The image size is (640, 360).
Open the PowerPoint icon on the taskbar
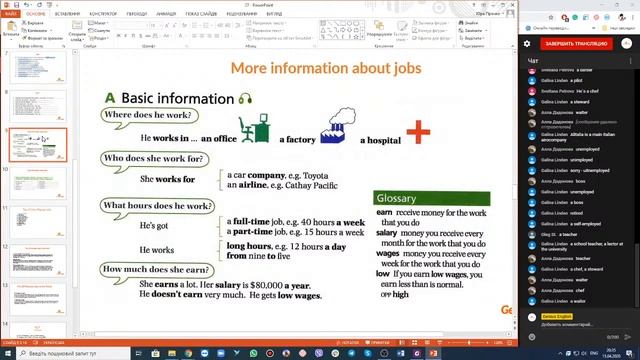pos(433,353)
